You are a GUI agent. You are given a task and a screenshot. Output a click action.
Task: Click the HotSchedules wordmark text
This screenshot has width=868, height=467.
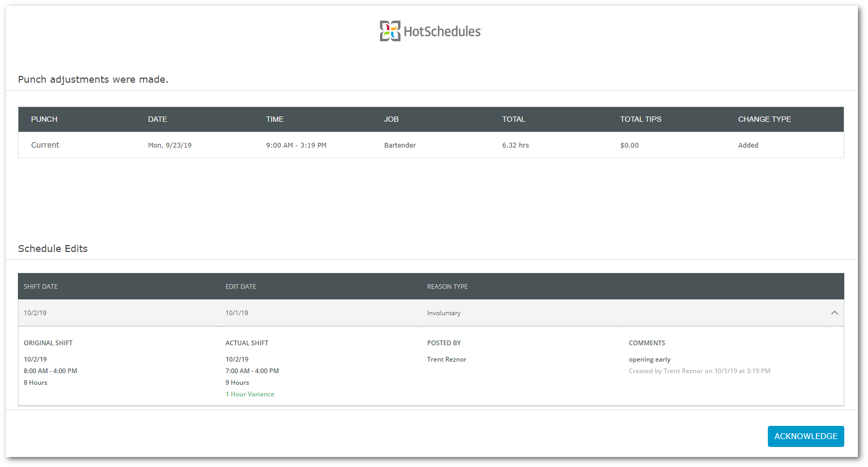pos(442,32)
